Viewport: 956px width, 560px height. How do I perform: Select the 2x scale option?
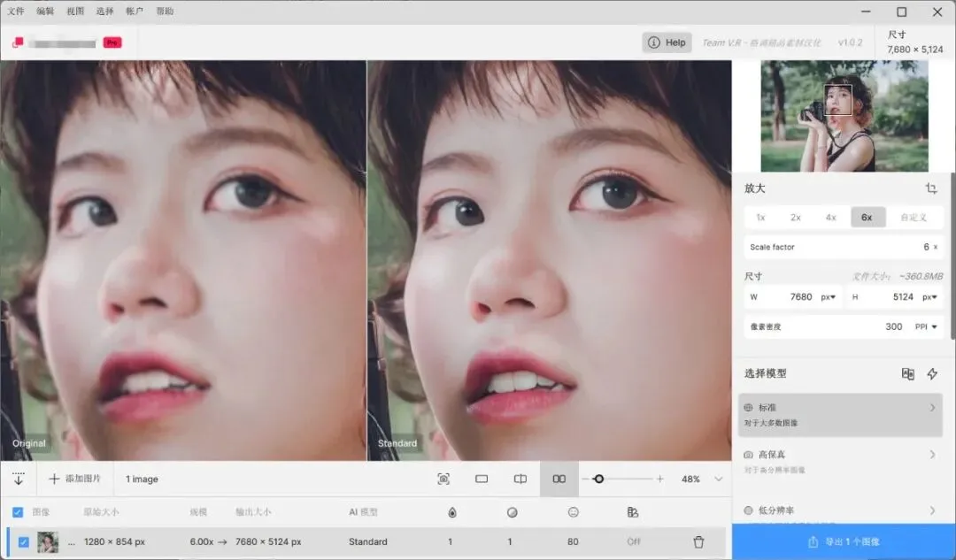pos(796,218)
